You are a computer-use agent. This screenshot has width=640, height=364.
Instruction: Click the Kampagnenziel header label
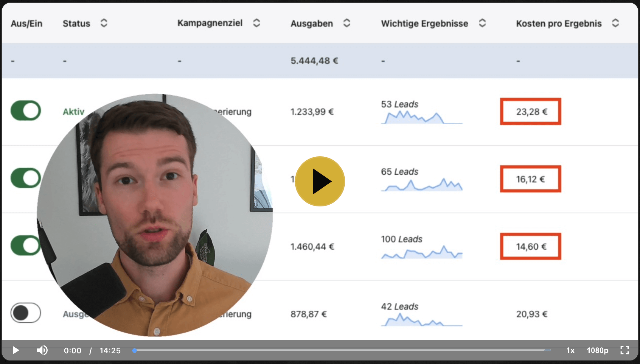click(210, 23)
